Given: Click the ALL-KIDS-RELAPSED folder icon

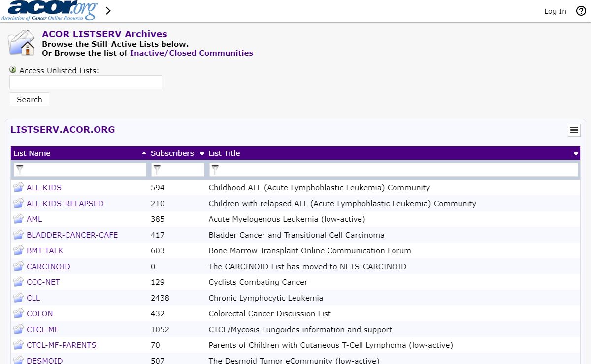Looking at the screenshot, I should tap(19, 203).
